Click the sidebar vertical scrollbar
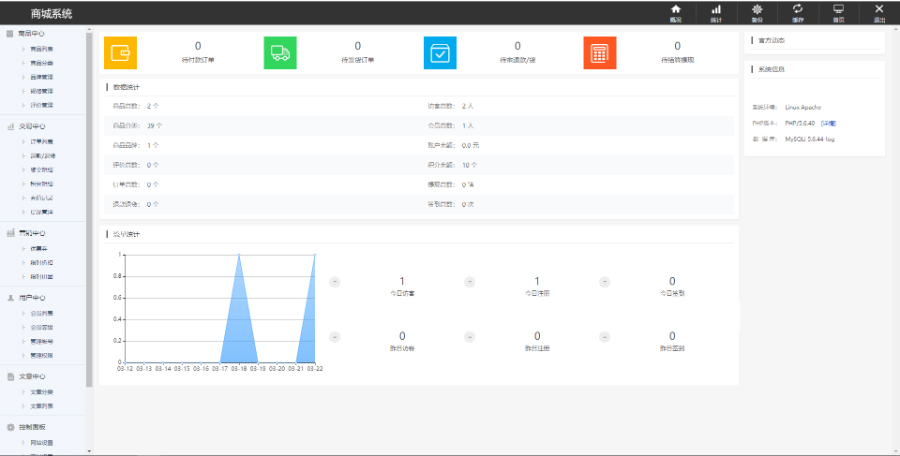The image size is (900, 456). coord(89,200)
